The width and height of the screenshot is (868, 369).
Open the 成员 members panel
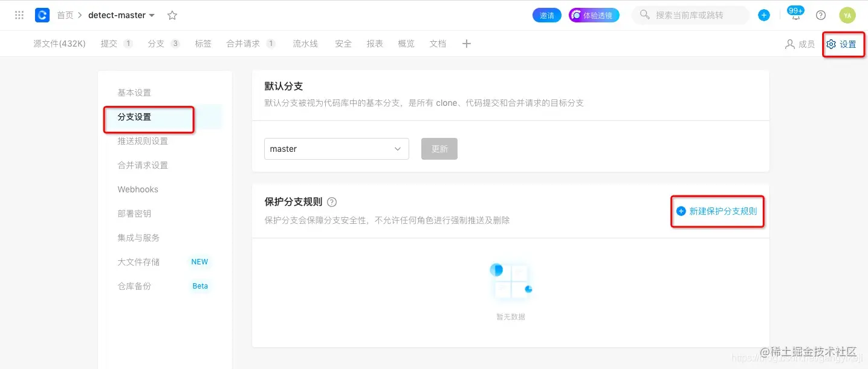(x=800, y=44)
